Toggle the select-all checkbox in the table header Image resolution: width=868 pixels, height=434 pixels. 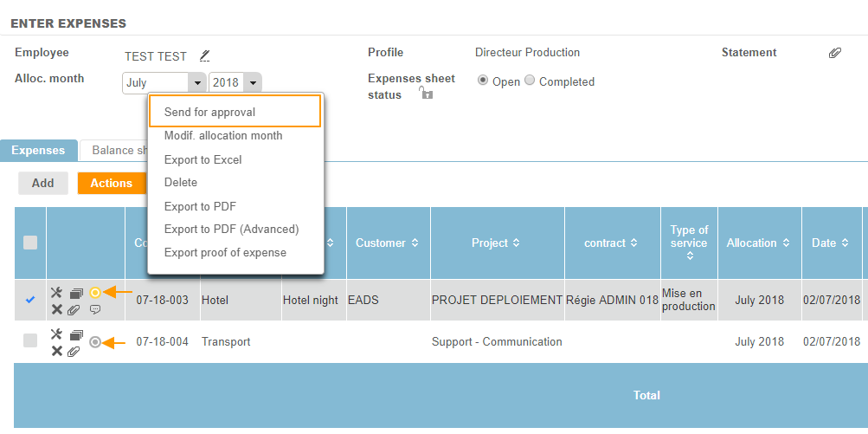[30, 243]
